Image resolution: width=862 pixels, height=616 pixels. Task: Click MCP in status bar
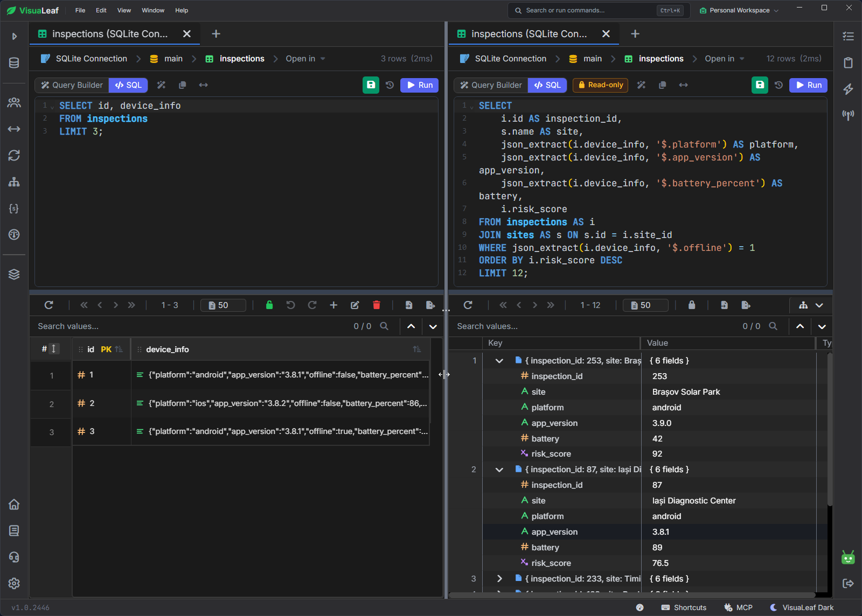click(x=738, y=607)
